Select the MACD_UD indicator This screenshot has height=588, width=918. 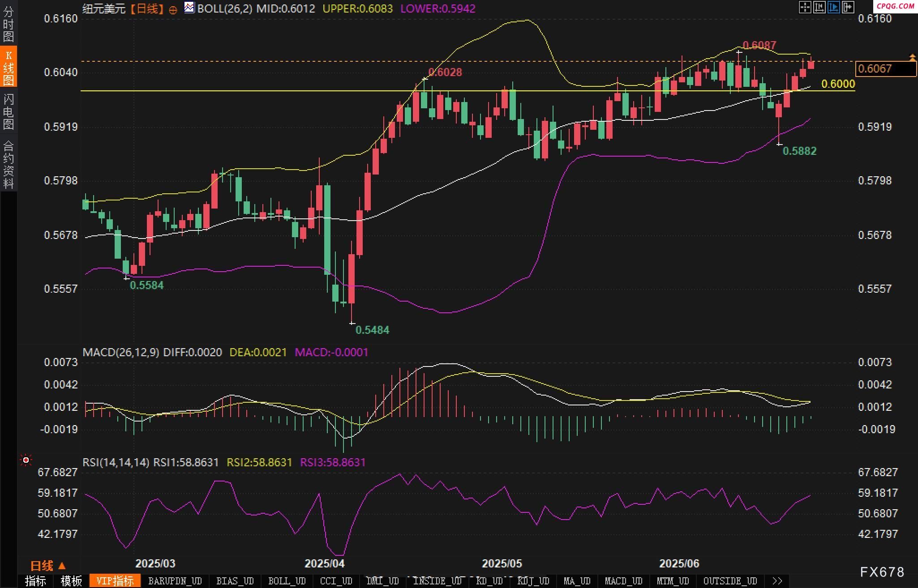(x=623, y=581)
